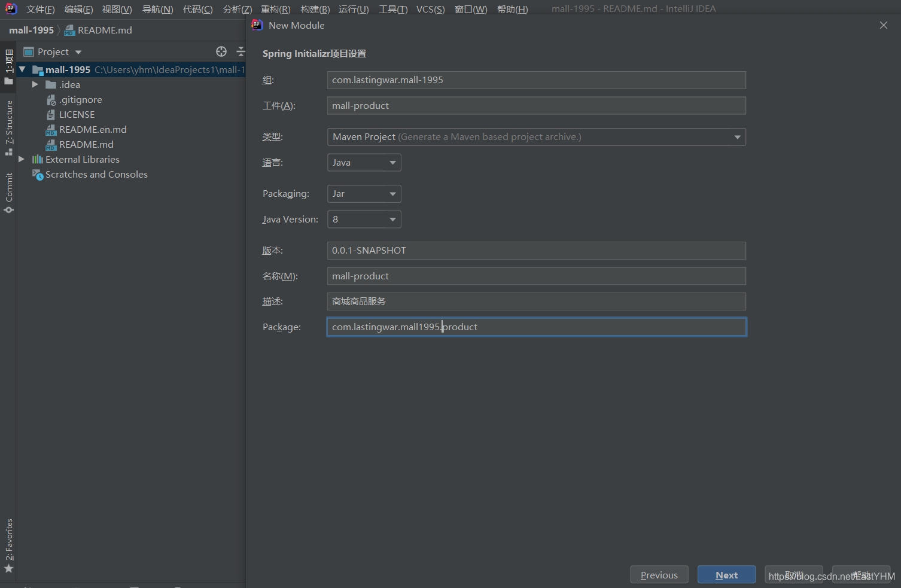The height and width of the screenshot is (588, 901).
Task: Expand External Libraries node
Action: coord(22,159)
